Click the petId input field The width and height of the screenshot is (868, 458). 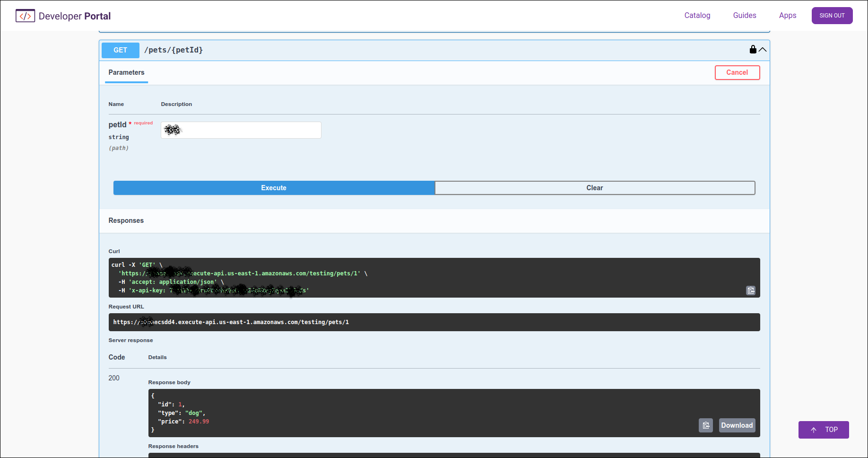click(241, 130)
